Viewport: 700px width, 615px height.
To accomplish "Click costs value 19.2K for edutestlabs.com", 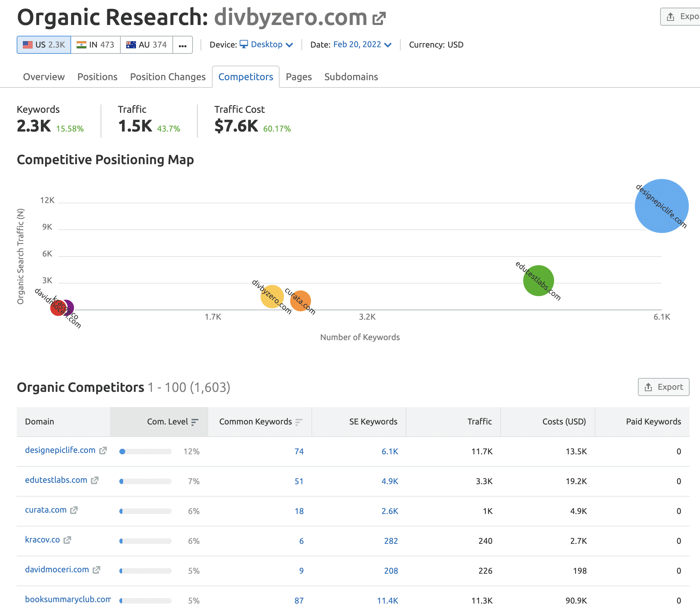I will click(576, 481).
